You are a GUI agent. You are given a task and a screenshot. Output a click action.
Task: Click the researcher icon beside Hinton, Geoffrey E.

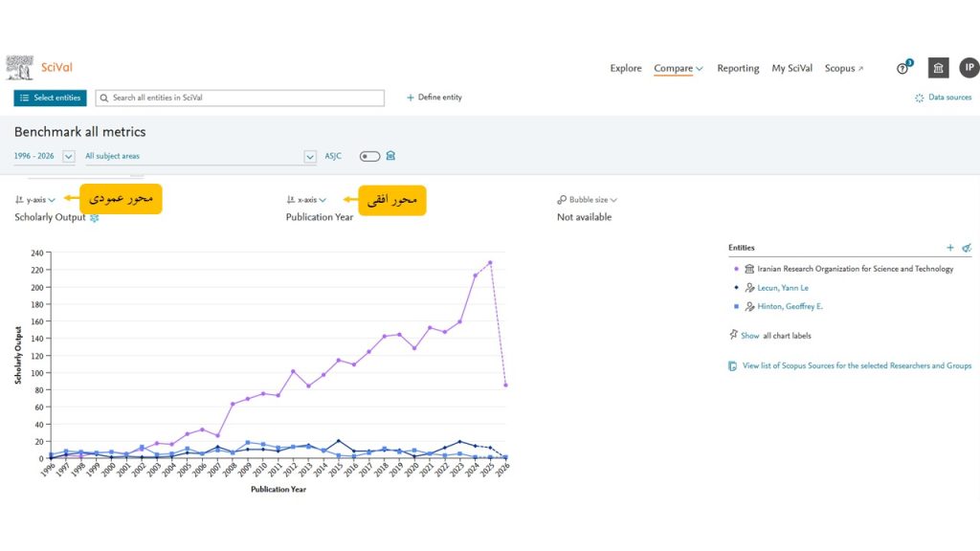click(749, 307)
